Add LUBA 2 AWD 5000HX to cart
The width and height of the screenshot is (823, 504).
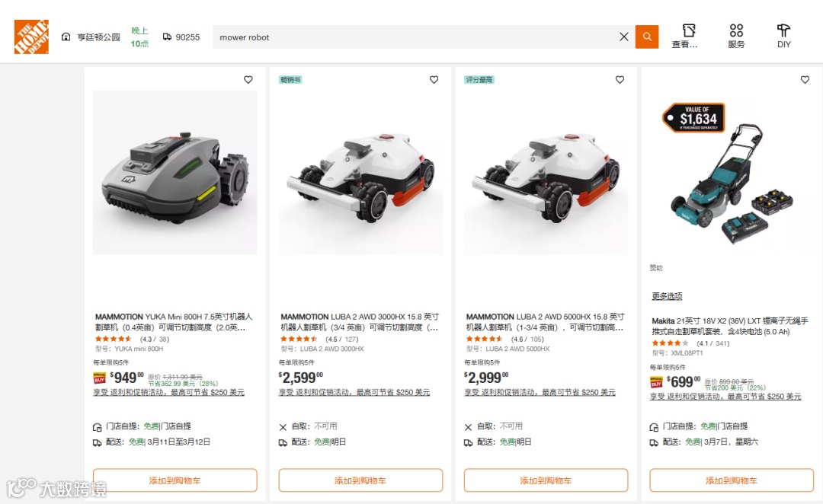(x=546, y=480)
